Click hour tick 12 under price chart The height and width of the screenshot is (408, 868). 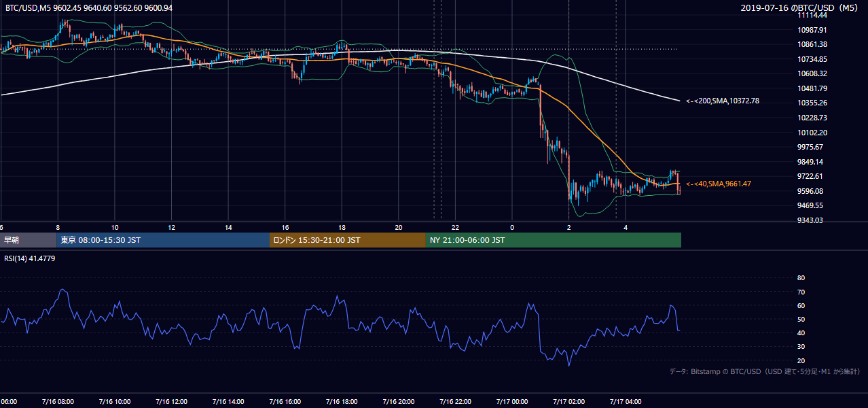171,227
